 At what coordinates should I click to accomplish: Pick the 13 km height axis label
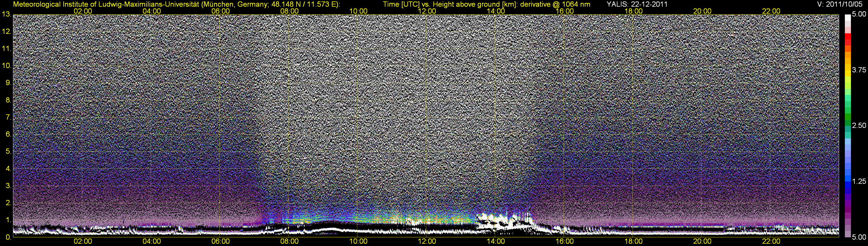pyautogui.click(x=6, y=14)
